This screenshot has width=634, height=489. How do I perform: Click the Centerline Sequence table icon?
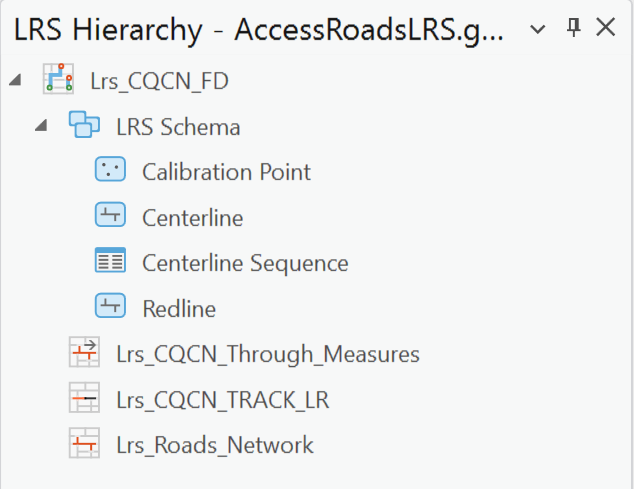click(x=110, y=262)
